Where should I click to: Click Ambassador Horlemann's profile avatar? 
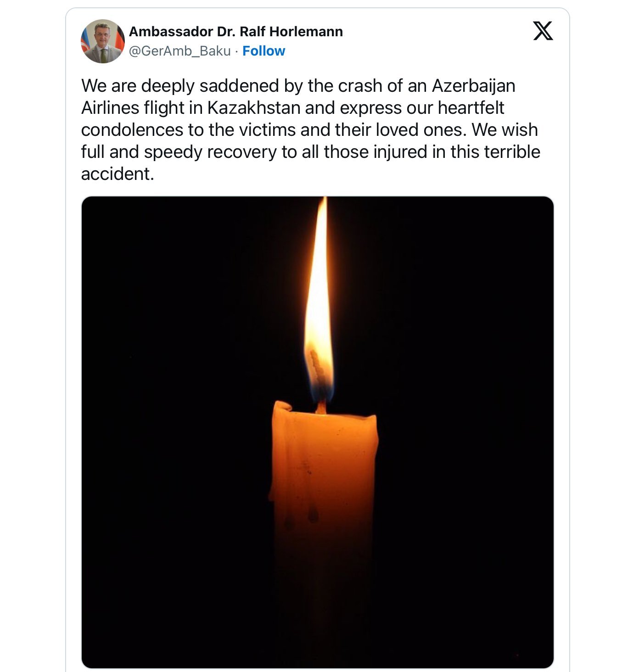click(x=103, y=41)
